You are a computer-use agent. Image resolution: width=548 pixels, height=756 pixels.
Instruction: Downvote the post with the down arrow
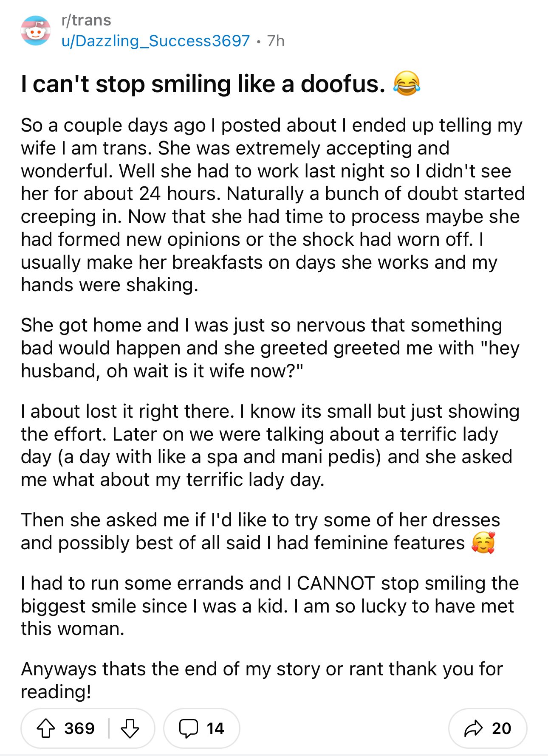pyautogui.click(x=130, y=728)
